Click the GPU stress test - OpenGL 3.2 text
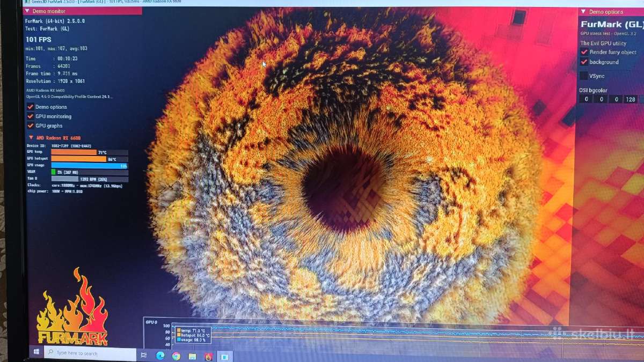The image size is (644, 362). point(609,33)
